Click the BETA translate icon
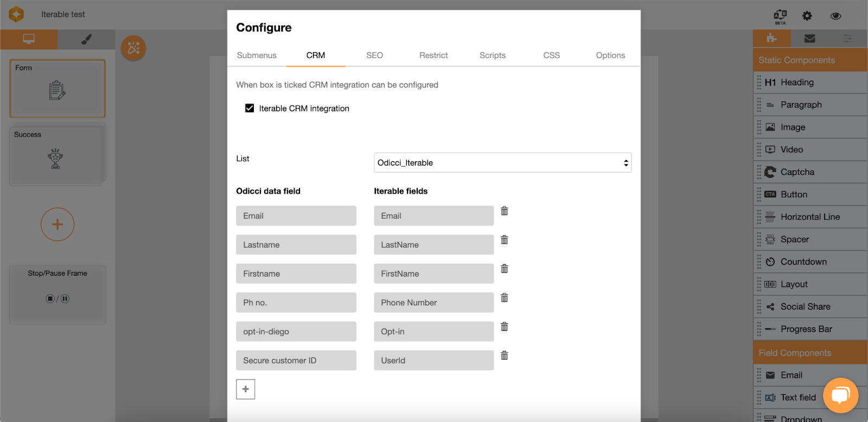The image size is (868, 422). [x=780, y=16]
